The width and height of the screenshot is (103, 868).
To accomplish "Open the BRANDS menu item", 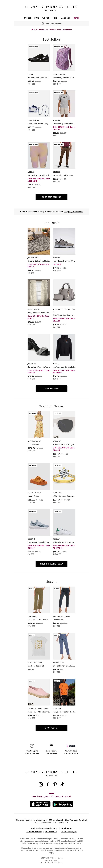I will (28, 18).
